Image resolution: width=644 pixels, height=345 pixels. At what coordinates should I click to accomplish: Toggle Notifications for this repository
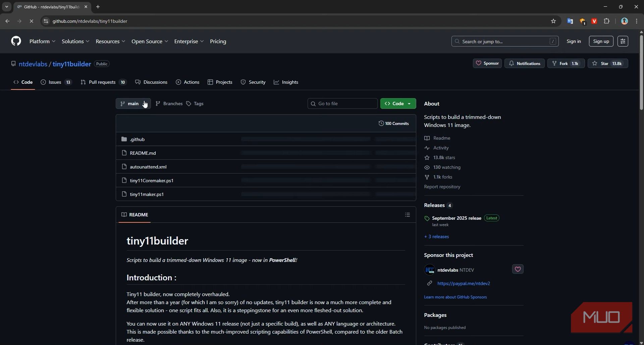click(x=524, y=63)
